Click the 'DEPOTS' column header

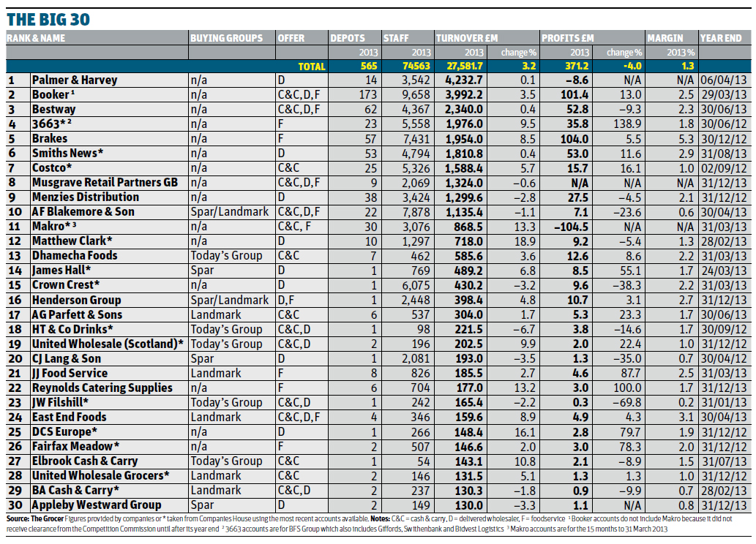click(349, 38)
